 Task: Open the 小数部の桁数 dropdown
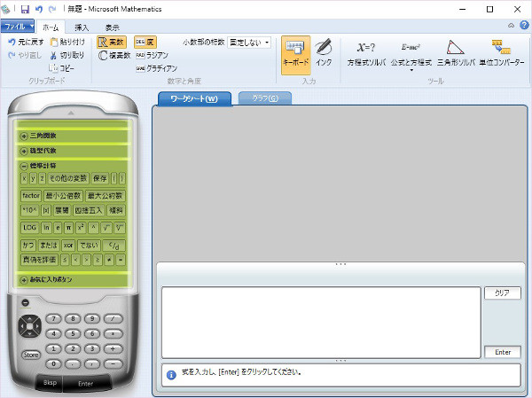click(249, 43)
